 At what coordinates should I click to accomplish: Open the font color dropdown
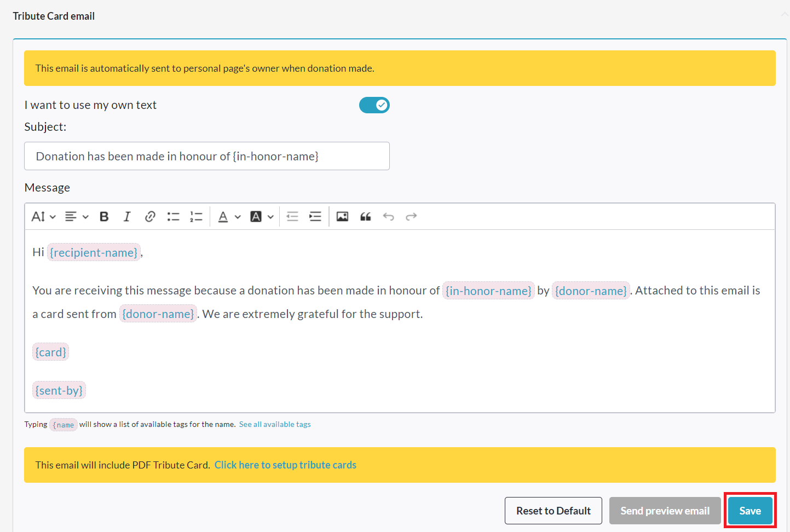(x=229, y=217)
